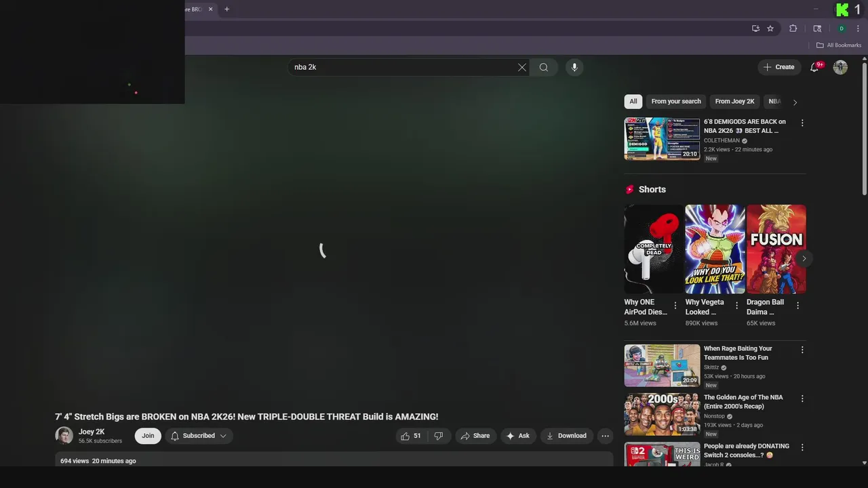Open Why ONE AirPod Dies short

coord(654,249)
